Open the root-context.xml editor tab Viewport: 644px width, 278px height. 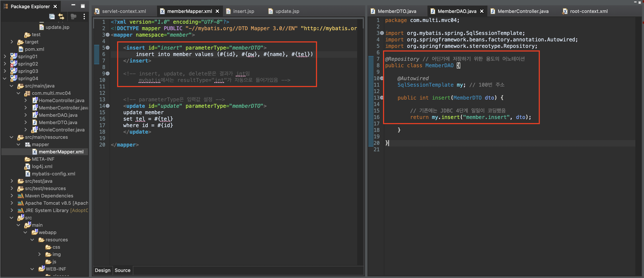(x=589, y=11)
